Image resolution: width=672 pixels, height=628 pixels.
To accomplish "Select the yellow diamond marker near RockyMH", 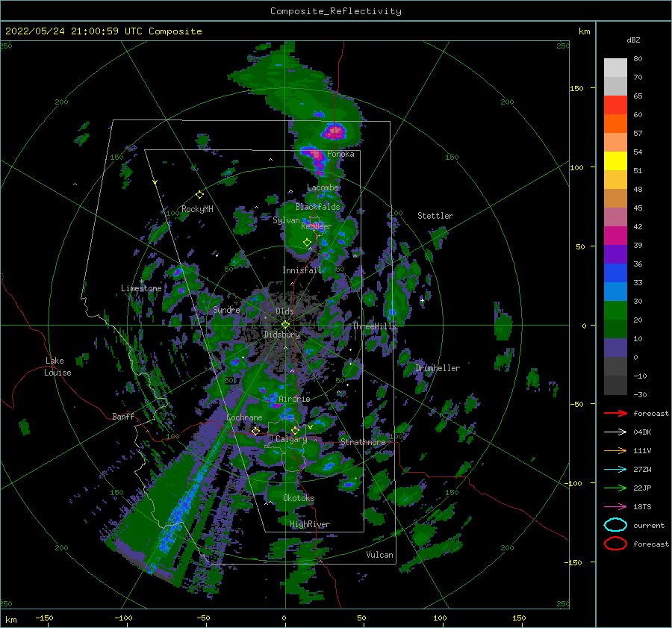I will [x=199, y=195].
